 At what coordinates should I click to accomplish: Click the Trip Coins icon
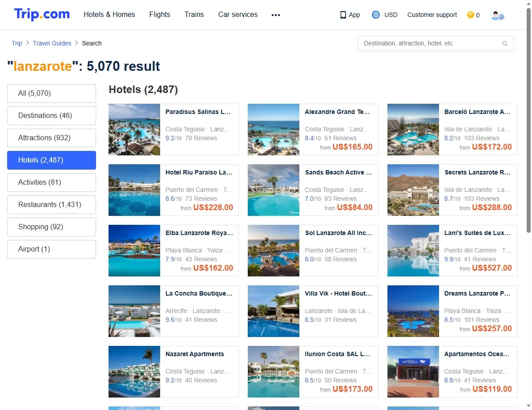[470, 15]
